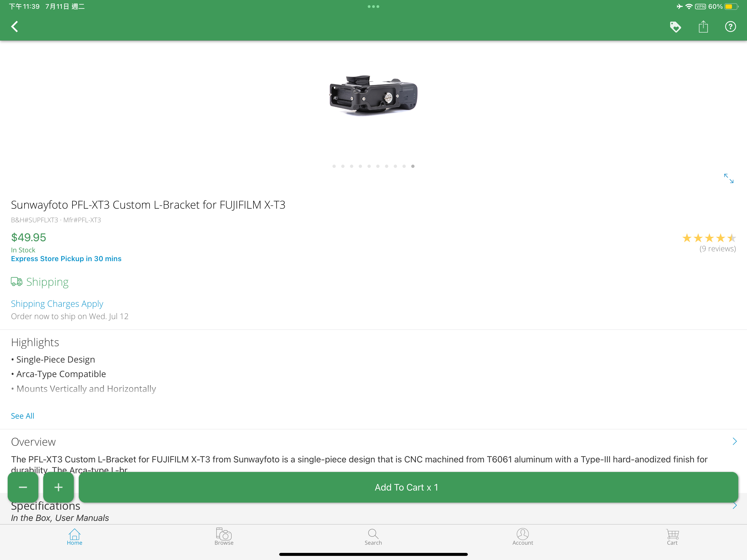The height and width of the screenshot is (560, 747).
Task: Tap See All highlights
Action: tap(22, 416)
